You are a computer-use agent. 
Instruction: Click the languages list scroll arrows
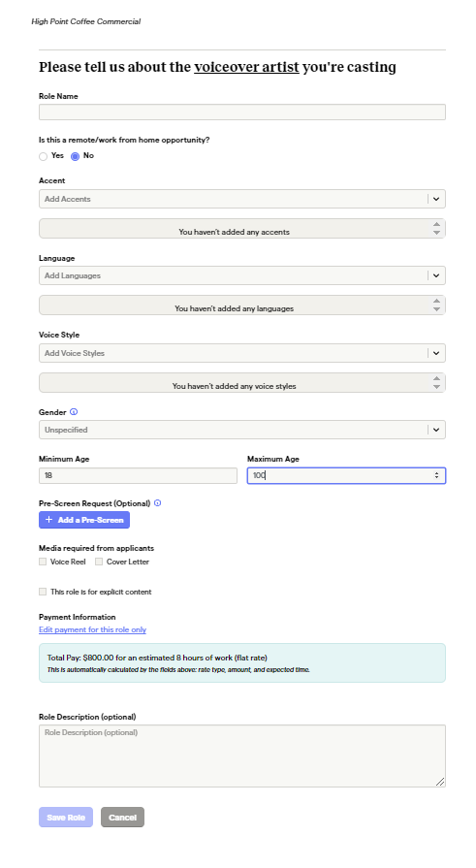436,305
